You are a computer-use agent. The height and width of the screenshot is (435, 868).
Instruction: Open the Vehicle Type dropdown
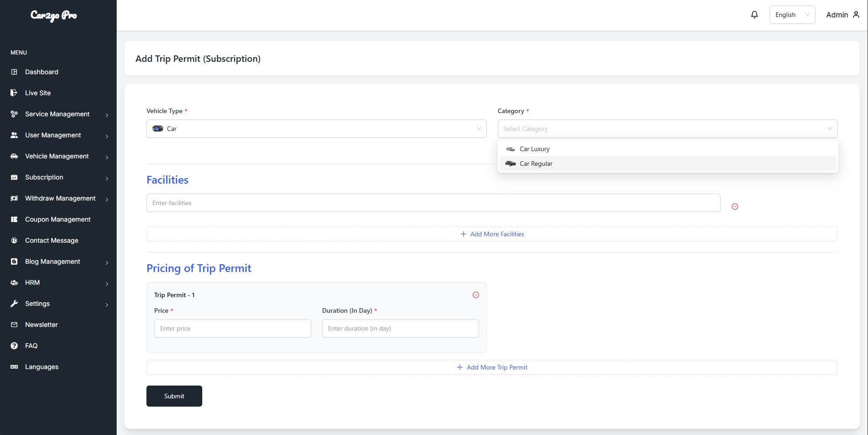(x=316, y=129)
